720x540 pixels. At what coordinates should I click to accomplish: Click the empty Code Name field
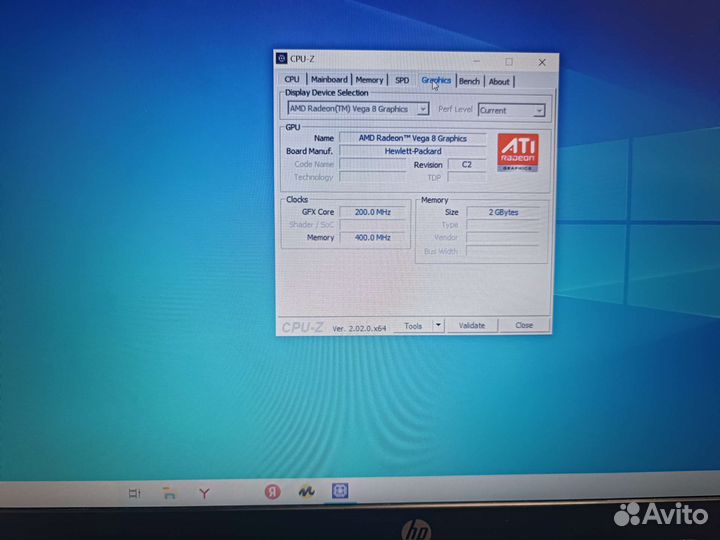pyautogui.click(x=373, y=164)
